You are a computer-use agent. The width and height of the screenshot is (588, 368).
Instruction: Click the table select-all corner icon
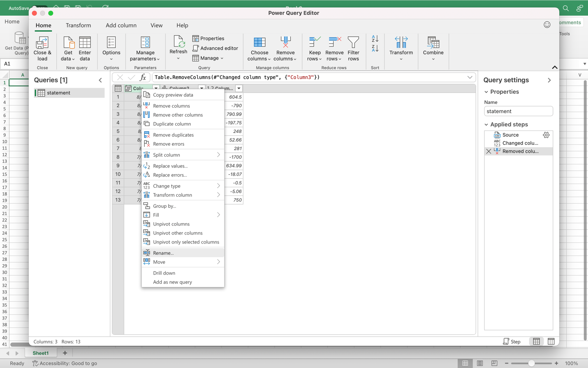(118, 89)
